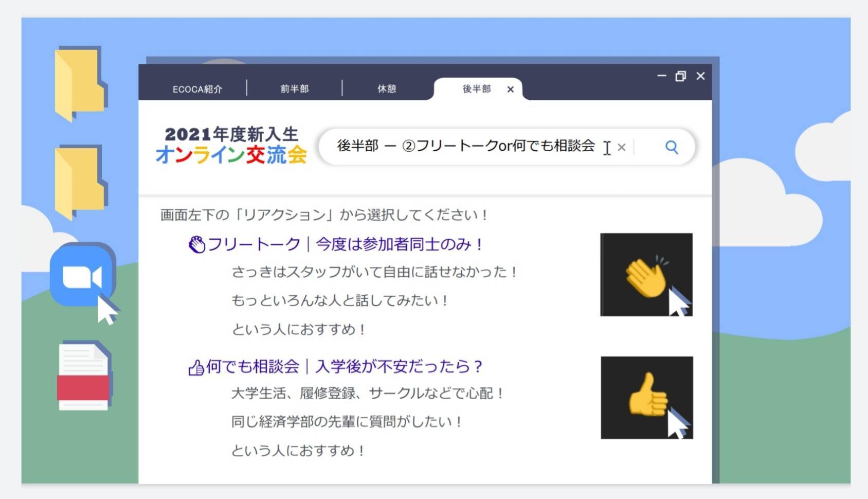Image resolution: width=868 pixels, height=499 pixels.
Task: Select the thumbs-up reaction thumbnail image
Action: [646, 398]
